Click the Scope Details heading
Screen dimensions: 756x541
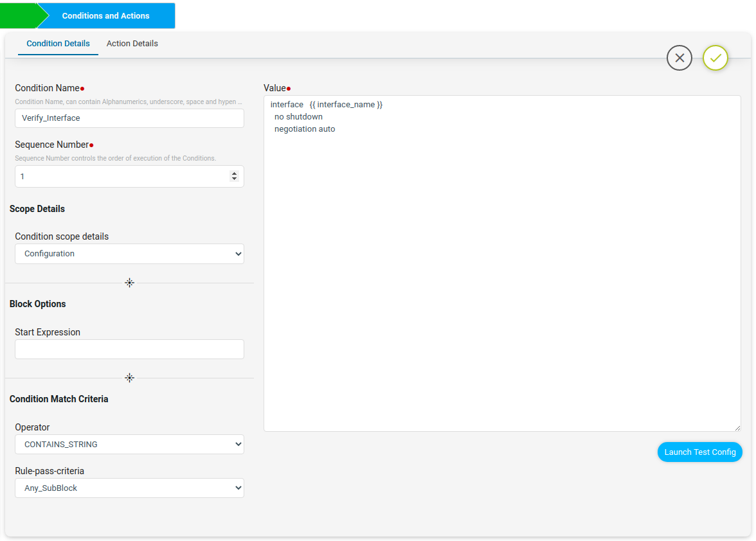(37, 209)
